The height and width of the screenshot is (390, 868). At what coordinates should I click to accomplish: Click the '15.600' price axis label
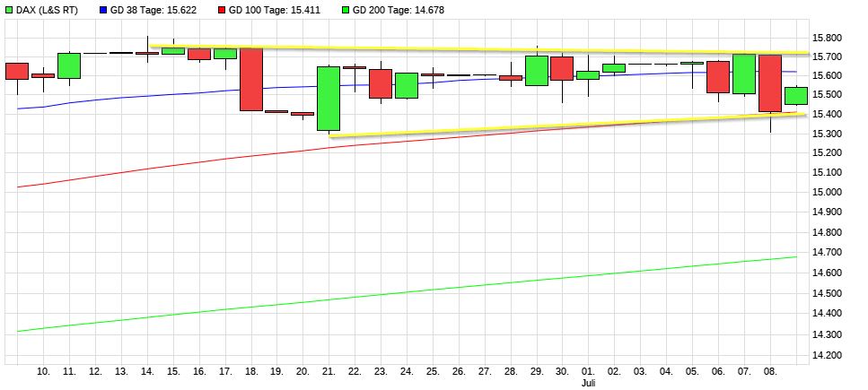[827, 75]
